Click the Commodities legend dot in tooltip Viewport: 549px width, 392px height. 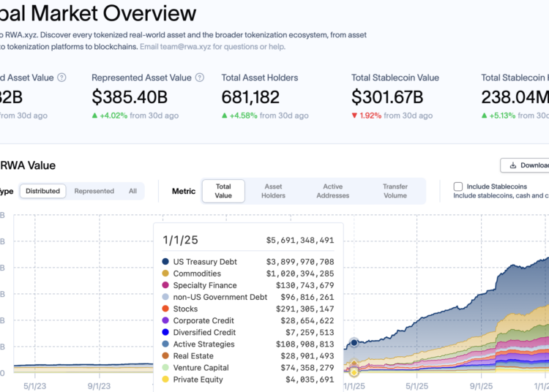point(166,274)
